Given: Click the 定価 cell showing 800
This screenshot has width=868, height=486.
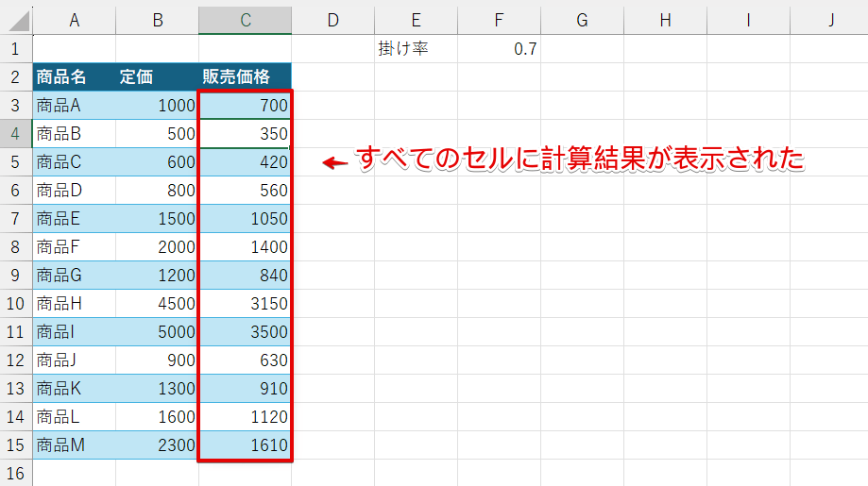Looking at the screenshot, I should pos(157,191).
